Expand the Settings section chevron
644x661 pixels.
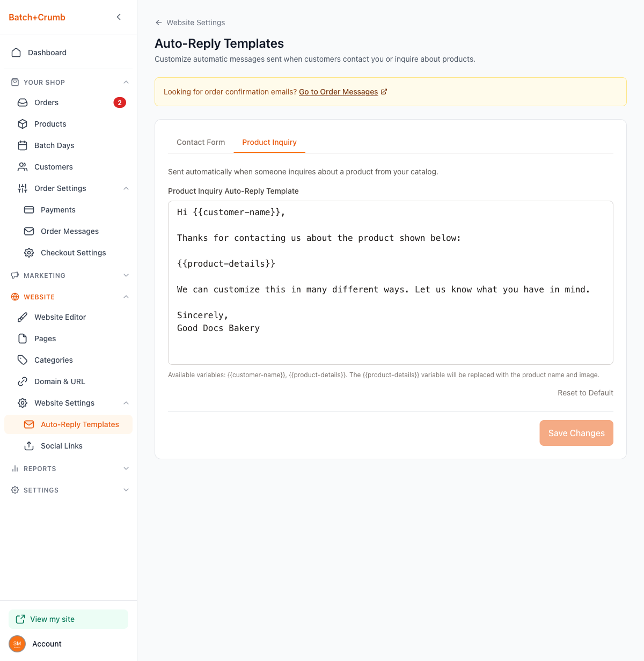click(126, 490)
